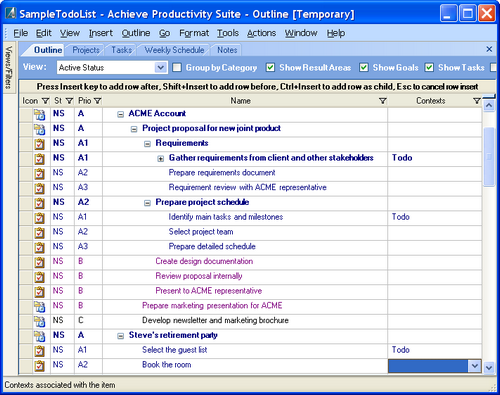Close the outline tab panel
This screenshot has height=395, width=500.
pyautogui.click(x=489, y=49)
